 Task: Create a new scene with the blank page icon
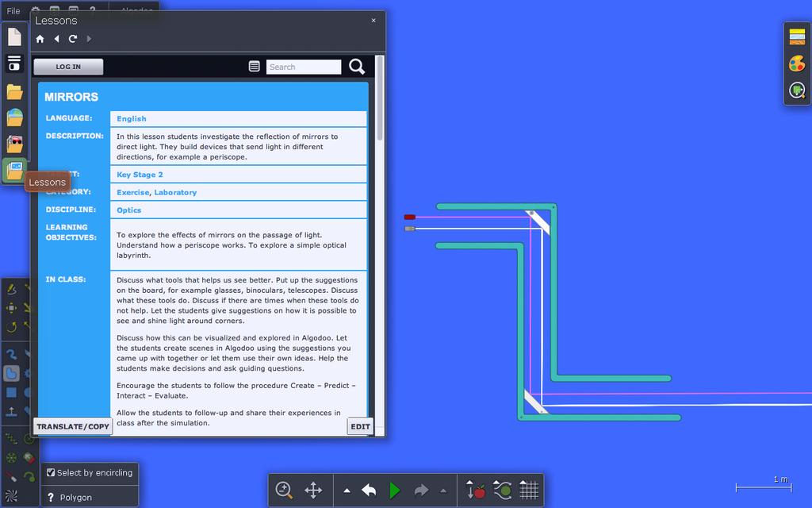(14, 37)
